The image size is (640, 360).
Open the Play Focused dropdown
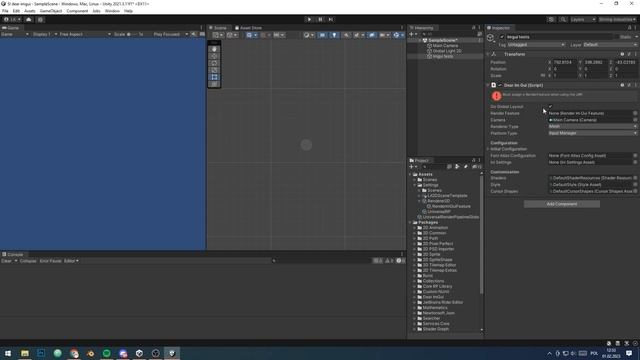tap(171, 34)
